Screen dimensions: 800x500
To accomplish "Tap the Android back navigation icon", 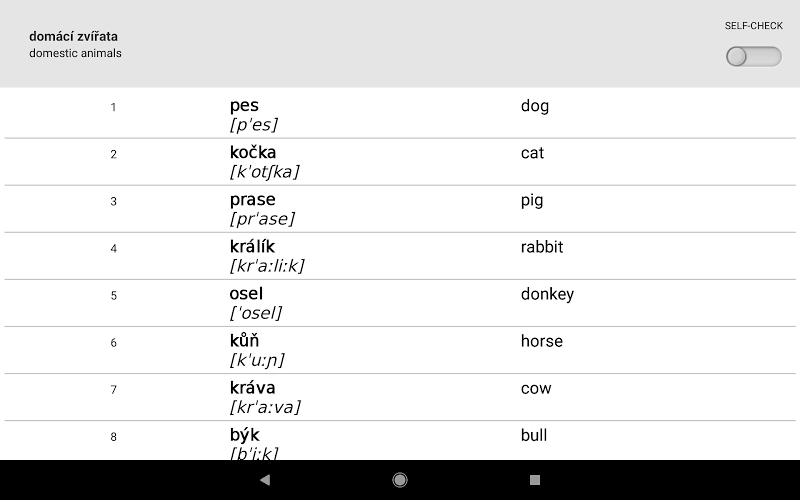I will click(x=265, y=480).
